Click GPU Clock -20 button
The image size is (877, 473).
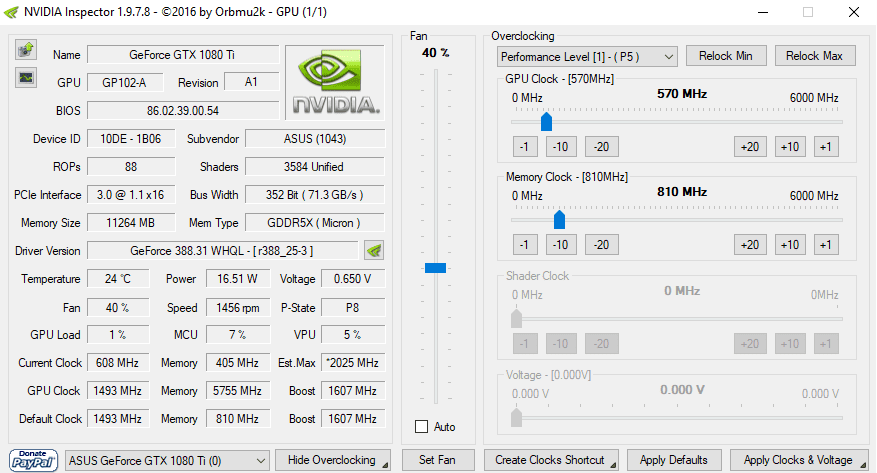point(601,147)
